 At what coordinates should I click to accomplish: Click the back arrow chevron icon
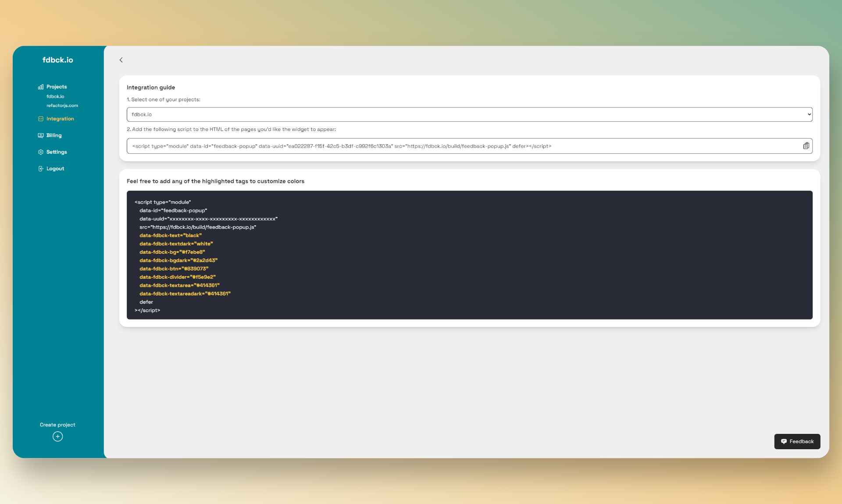[x=121, y=60]
